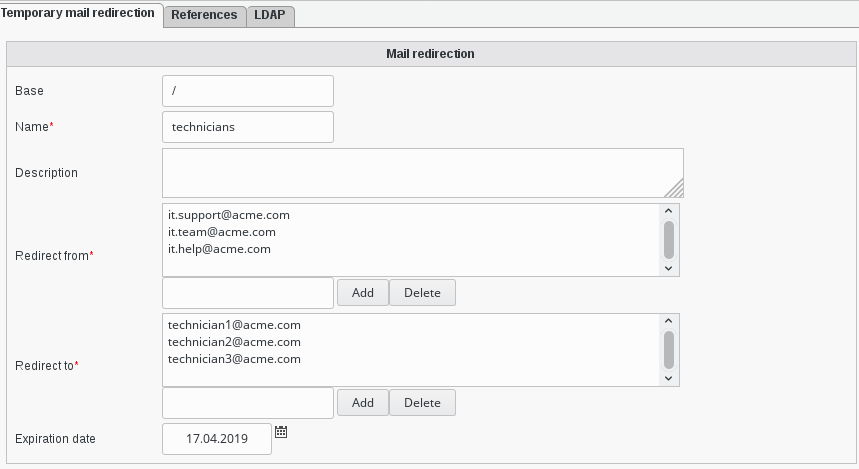Viewport: 859px width, 469px height.
Task: Add a Redirect from address
Action: click(x=363, y=293)
